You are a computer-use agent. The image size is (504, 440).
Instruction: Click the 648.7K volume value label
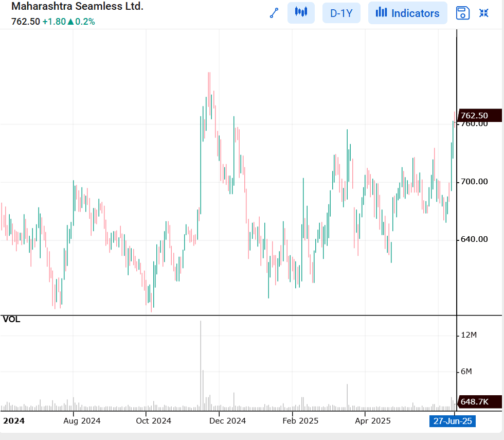[x=479, y=402]
